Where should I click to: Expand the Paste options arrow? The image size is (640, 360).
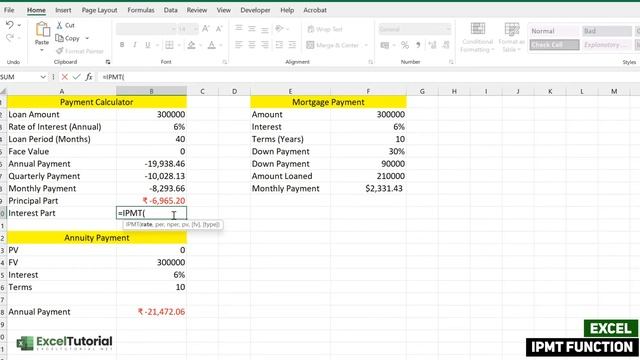point(42,50)
